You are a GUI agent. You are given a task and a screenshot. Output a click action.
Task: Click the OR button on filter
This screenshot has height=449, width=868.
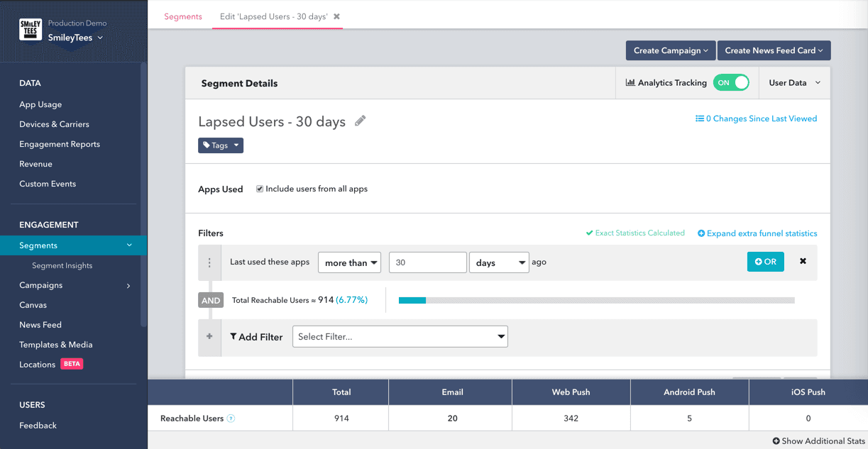click(765, 262)
